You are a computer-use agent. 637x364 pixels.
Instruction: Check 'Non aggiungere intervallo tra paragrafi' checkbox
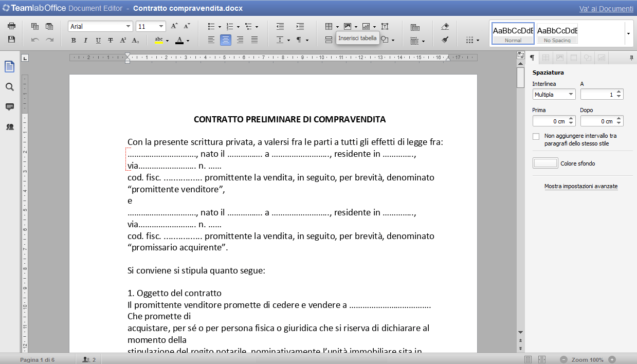click(536, 136)
